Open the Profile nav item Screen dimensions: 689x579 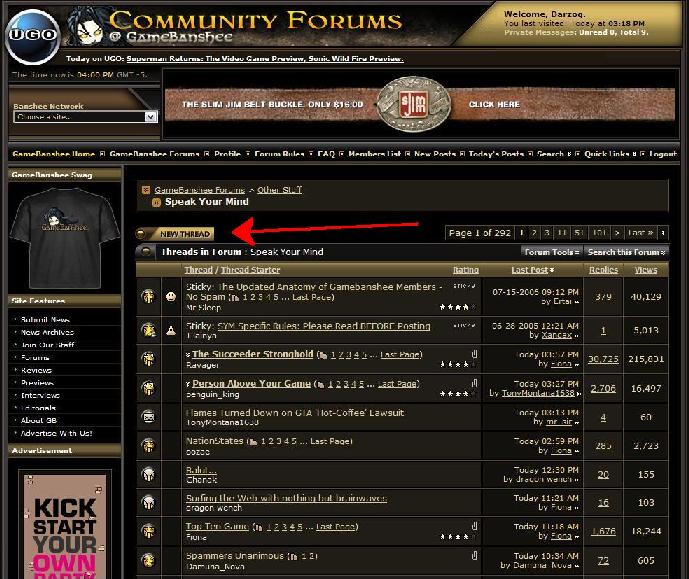(227, 154)
